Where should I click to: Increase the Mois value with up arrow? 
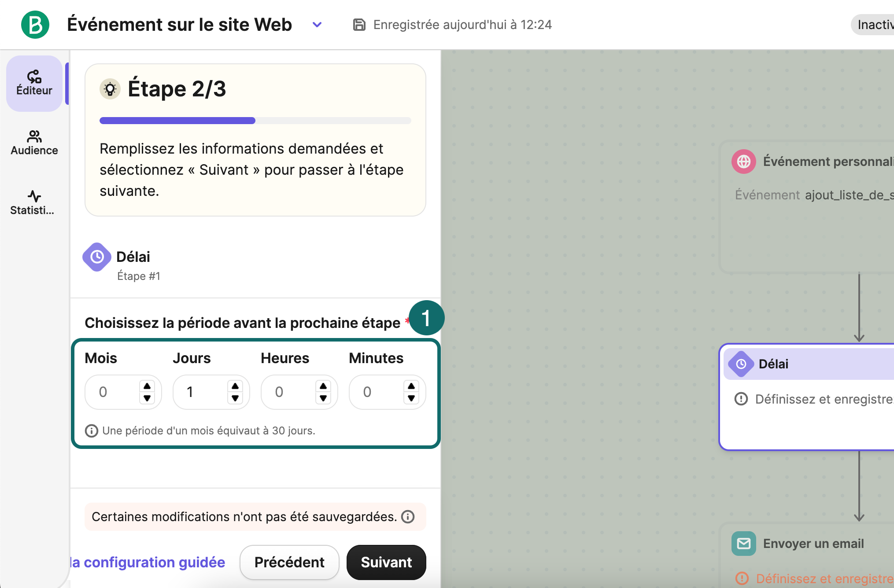click(x=147, y=386)
